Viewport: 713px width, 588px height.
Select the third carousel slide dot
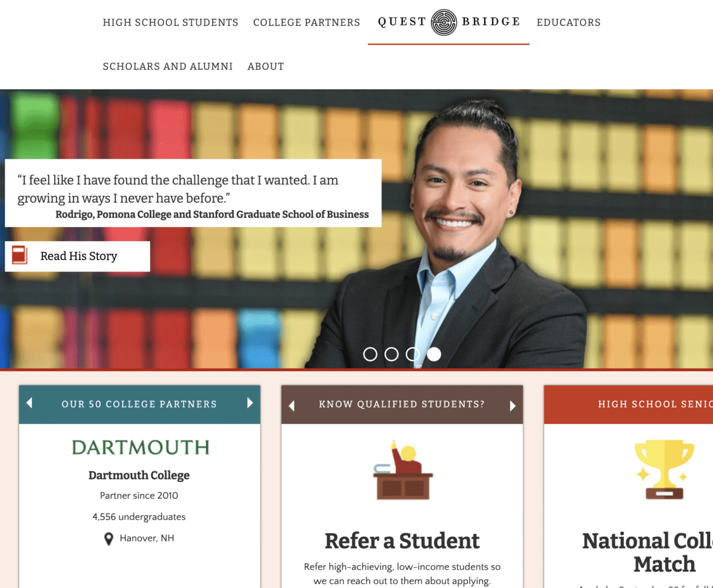coord(413,354)
